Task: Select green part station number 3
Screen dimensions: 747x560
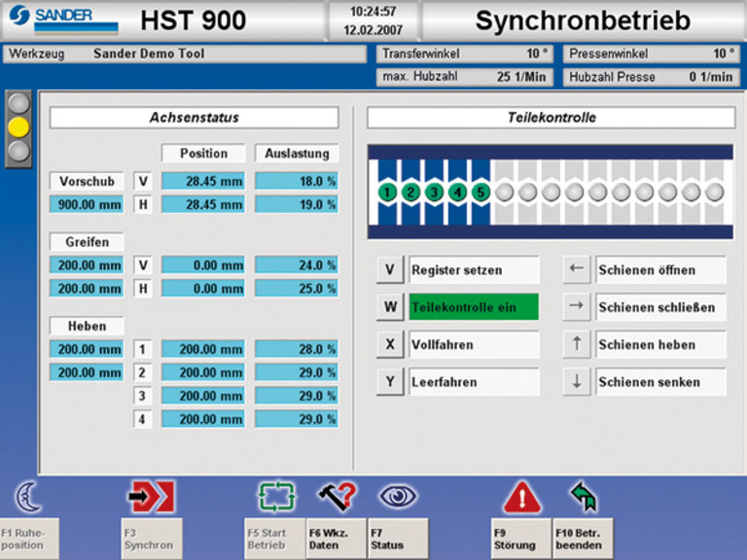Action: point(434,192)
